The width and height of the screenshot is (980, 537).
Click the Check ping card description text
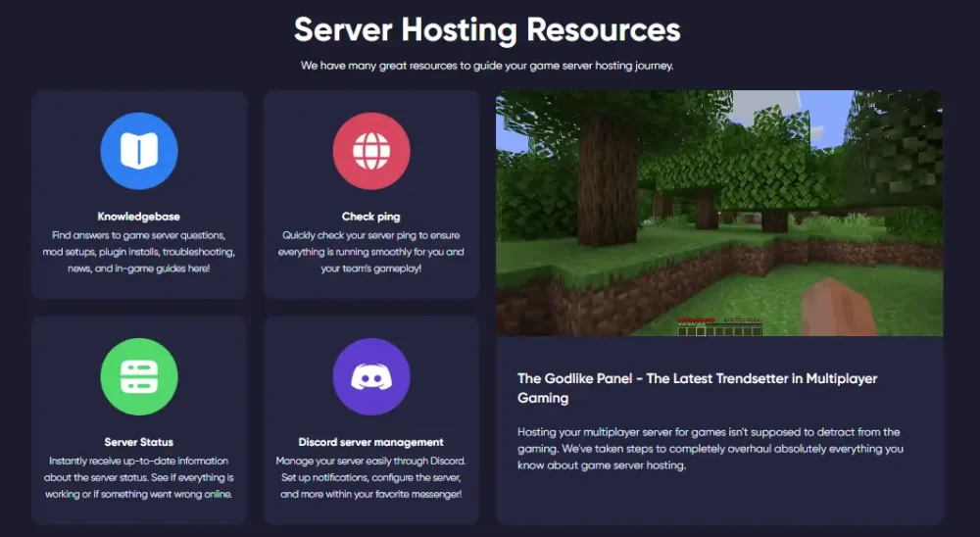pyautogui.click(x=370, y=252)
